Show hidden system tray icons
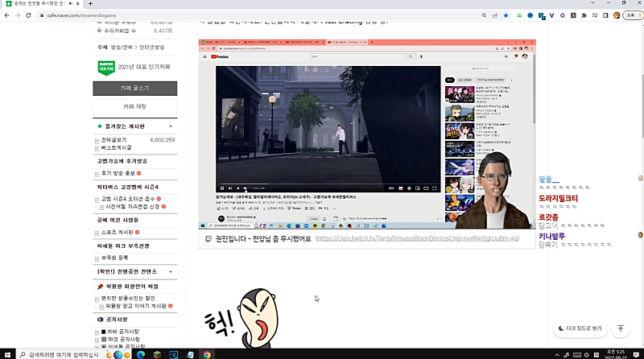The width and height of the screenshot is (644, 359). pos(557,355)
